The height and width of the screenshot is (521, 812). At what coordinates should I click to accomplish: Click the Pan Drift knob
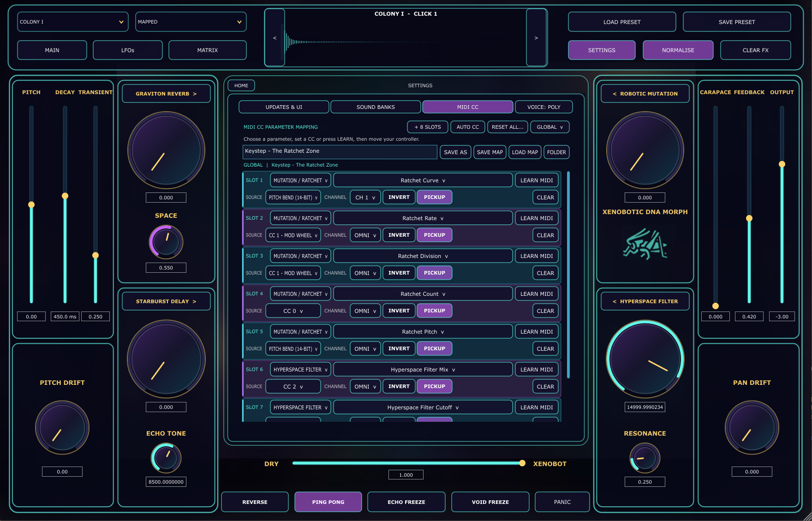pyautogui.click(x=752, y=427)
